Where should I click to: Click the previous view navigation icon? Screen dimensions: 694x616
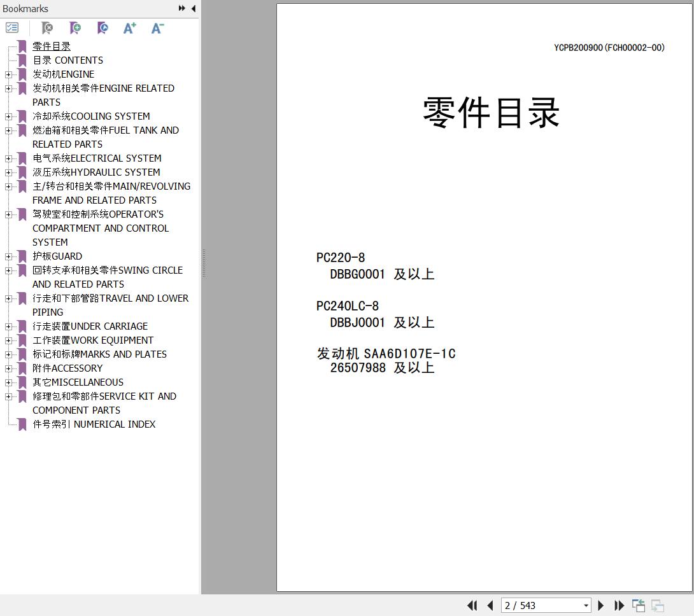tap(638, 605)
